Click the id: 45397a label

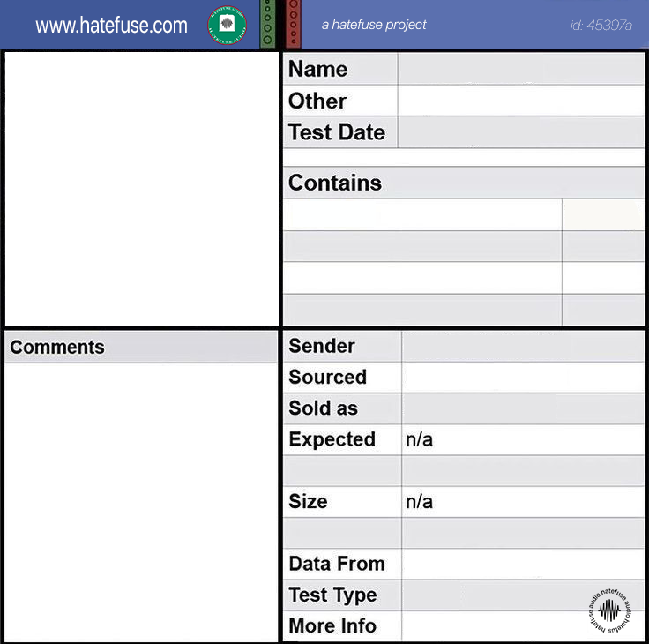coord(601,25)
